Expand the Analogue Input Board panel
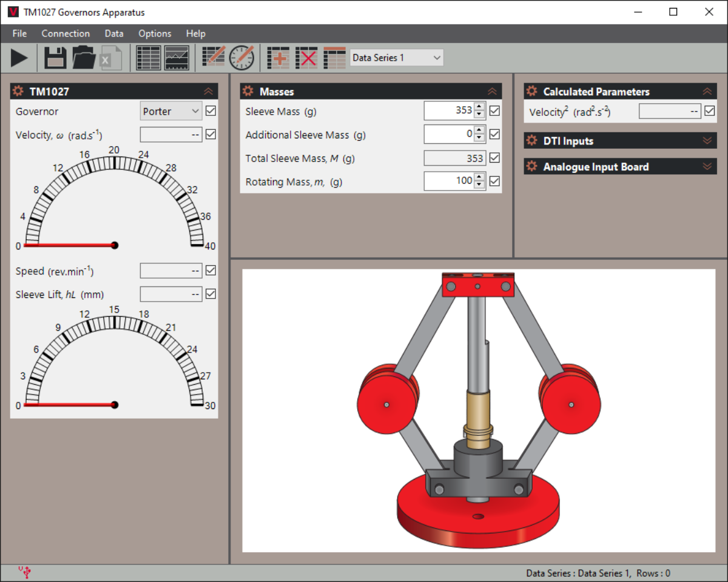This screenshot has width=728, height=582. pos(620,167)
